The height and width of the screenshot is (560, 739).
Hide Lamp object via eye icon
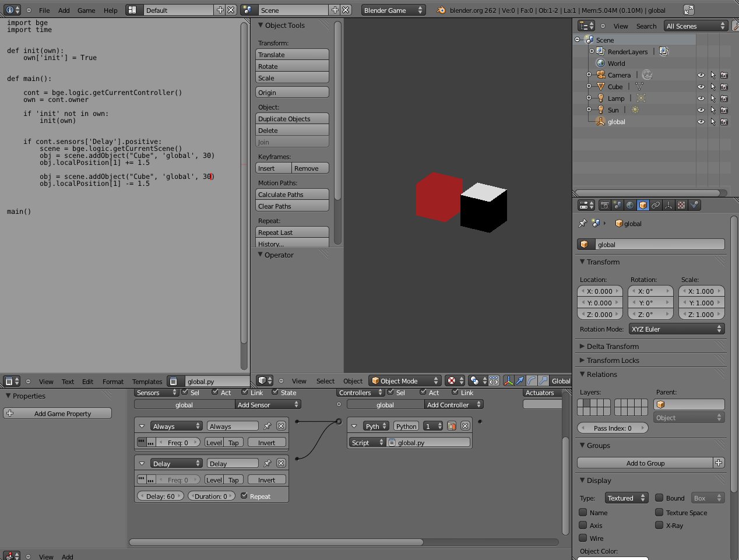(701, 98)
